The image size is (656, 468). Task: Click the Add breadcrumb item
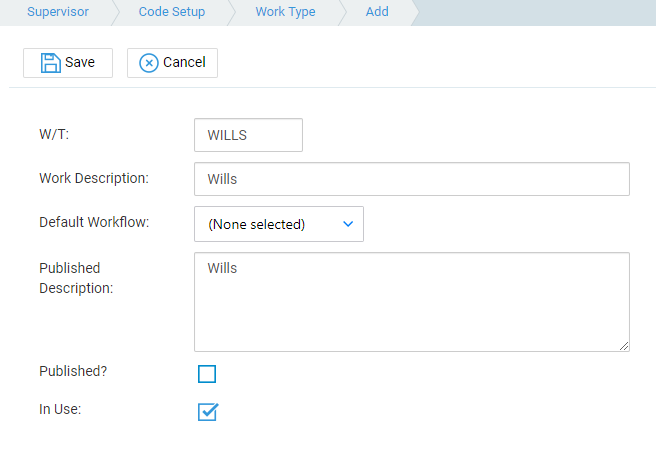coord(377,12)
